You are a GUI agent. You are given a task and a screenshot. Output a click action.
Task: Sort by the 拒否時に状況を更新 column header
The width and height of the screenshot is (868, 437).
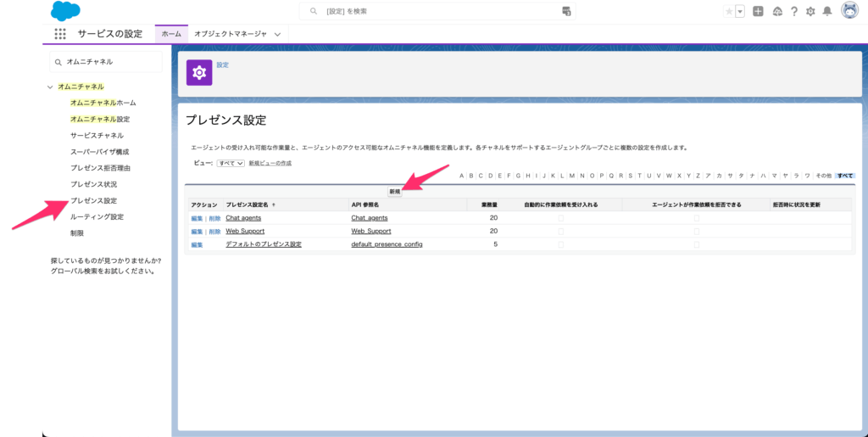797,205
